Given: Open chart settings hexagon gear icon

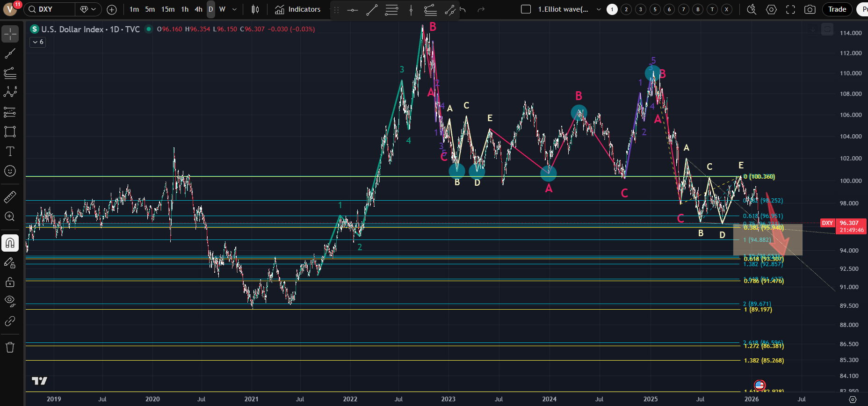Looking at the screenshot, I should pyautogui.click(x=772, y=9).
